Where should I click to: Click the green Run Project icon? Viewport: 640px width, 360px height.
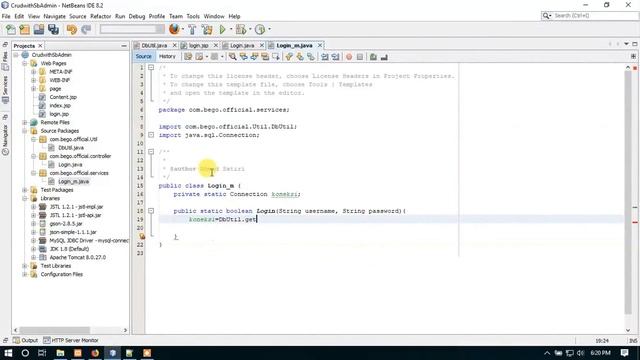pos(222,29)
